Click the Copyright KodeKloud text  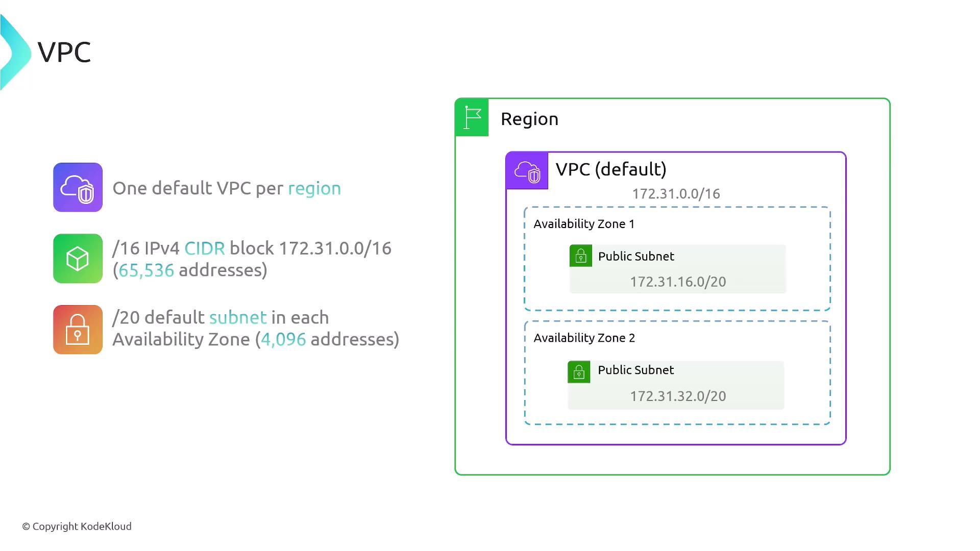point(77,527)
